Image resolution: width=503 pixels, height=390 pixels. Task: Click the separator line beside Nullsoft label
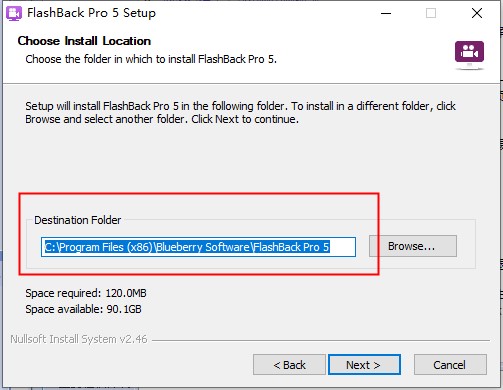pos(321,340)
